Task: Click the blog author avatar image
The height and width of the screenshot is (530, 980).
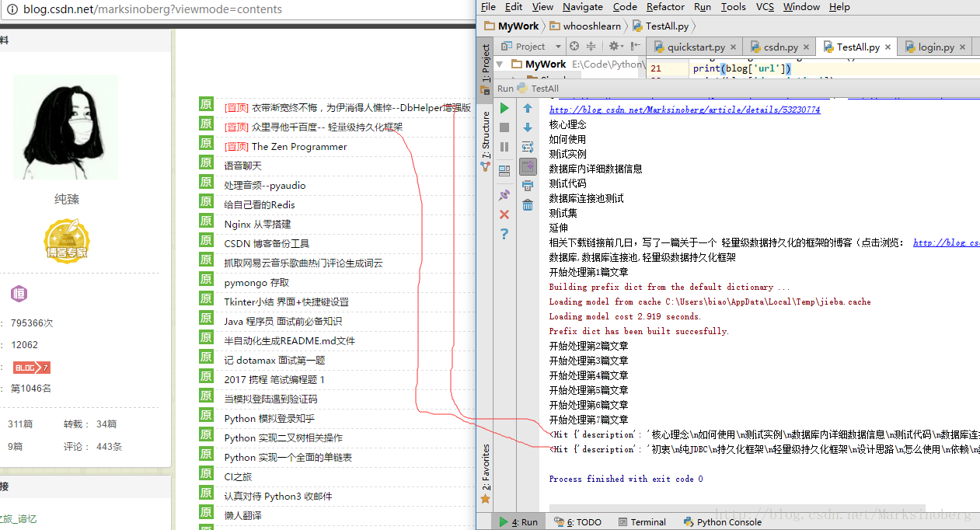Action: tap(66, 128)
